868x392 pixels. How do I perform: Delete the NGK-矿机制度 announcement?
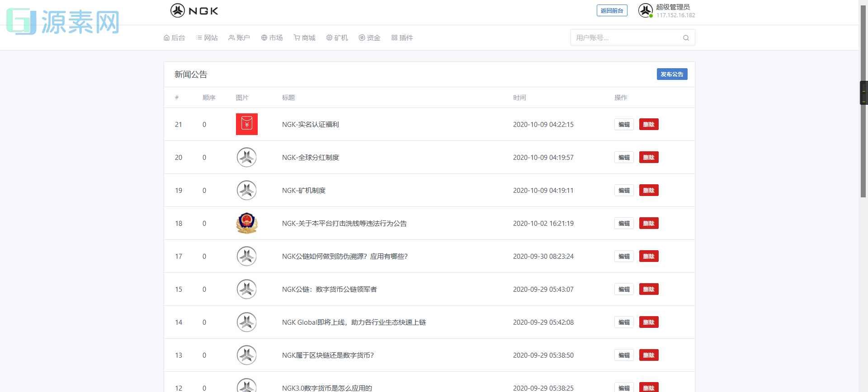649,190
